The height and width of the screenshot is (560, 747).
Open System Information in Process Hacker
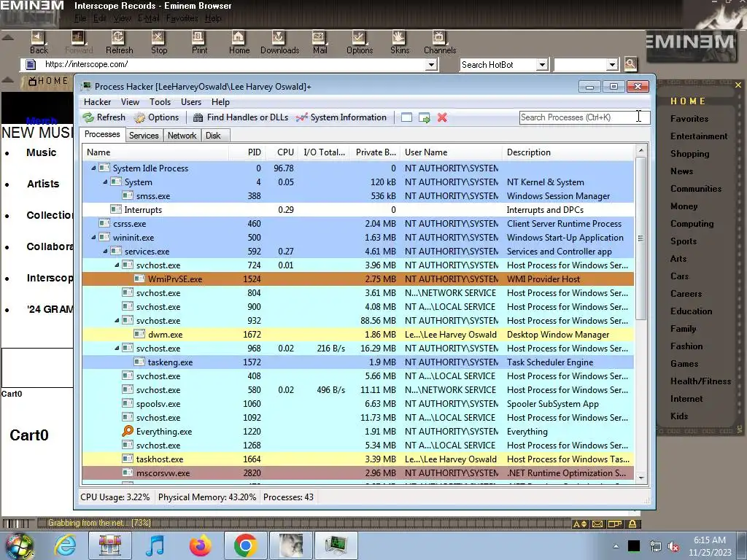(341, 117)
